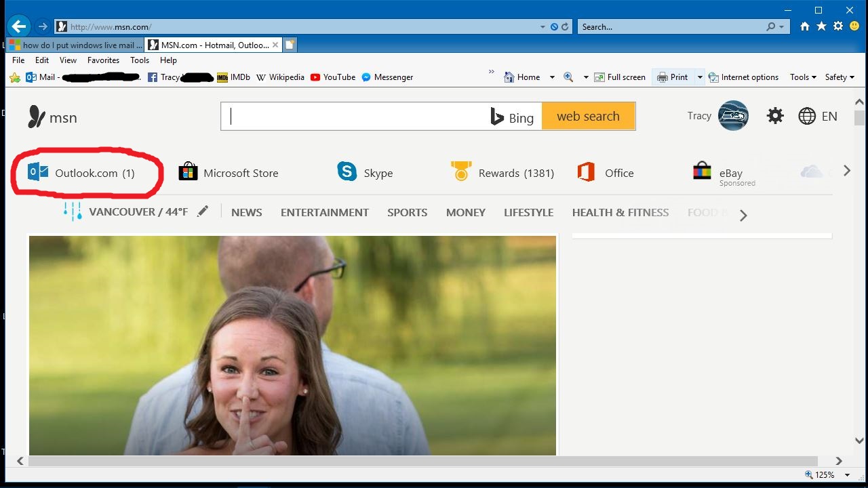Image resolution: width=868 pixels, height=488 pixels.
Task: Click the Tracy profile avatar picture
Action: point(733,116)
